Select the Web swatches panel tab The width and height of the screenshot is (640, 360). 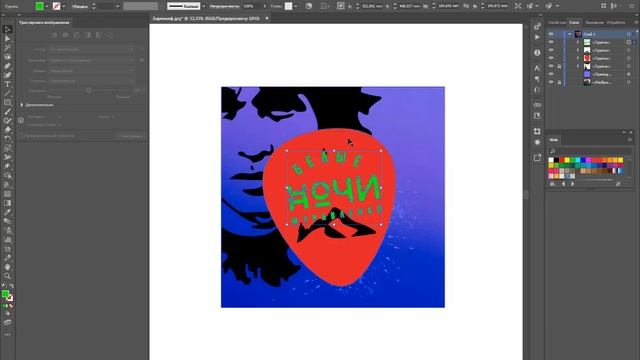[x=553, y=140]
